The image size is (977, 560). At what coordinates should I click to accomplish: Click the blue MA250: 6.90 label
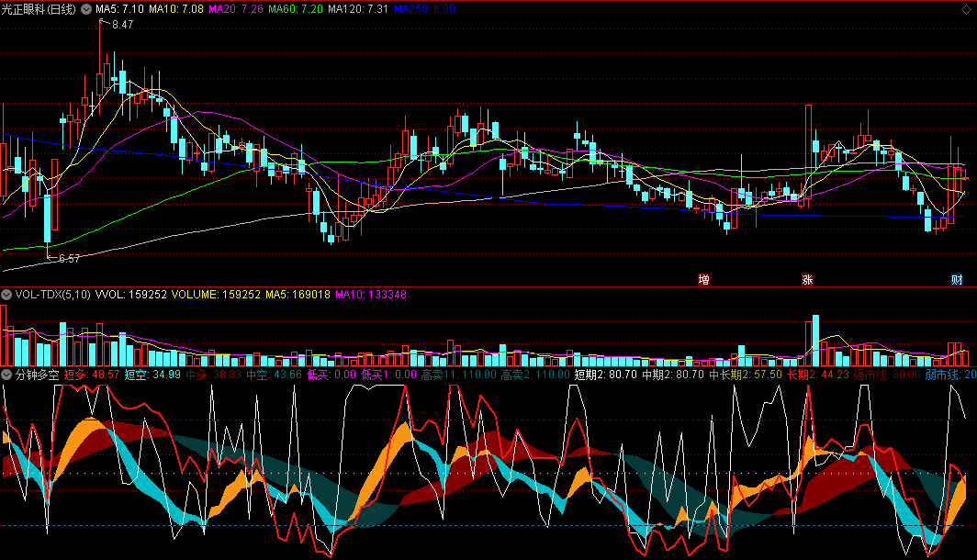click(425, 9)
